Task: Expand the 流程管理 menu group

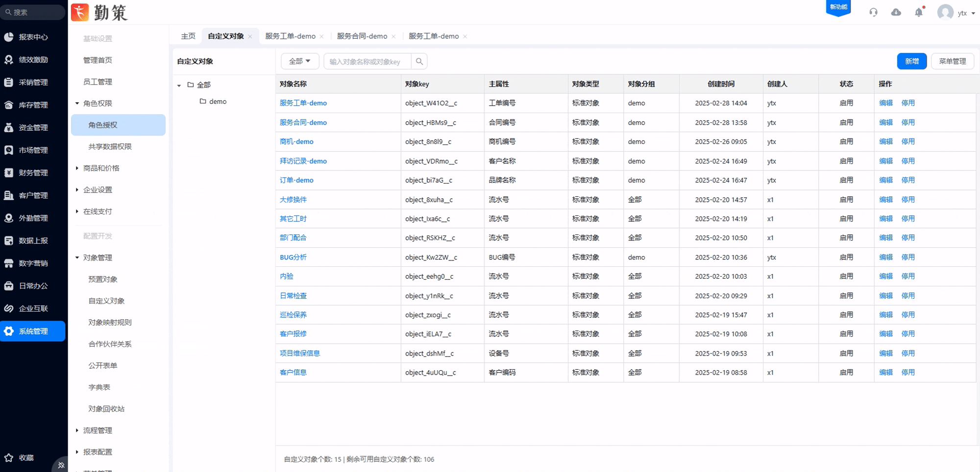Action: [x=77, y=430]
